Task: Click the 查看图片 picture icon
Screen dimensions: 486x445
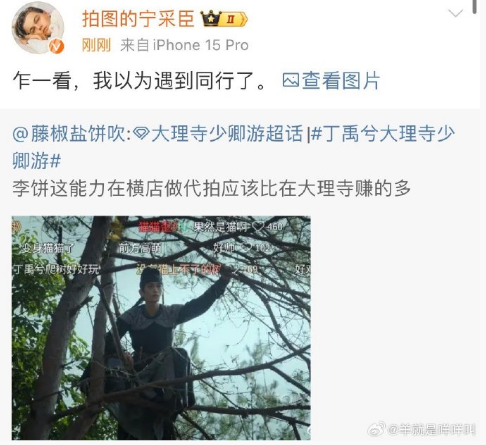Action: pos(290,80)
